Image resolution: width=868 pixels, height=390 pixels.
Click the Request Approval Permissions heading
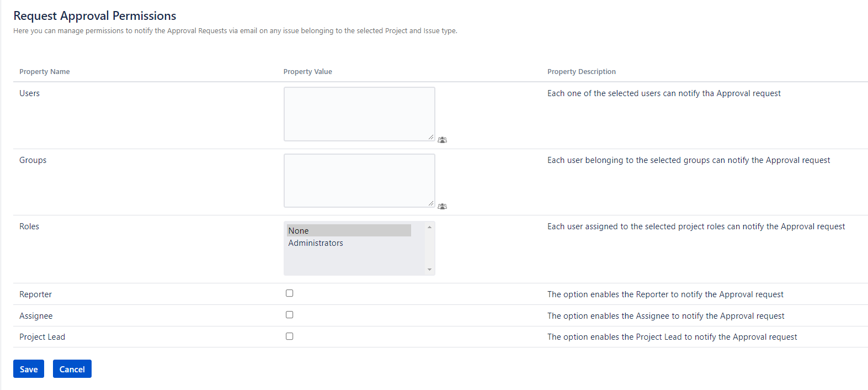95,16
